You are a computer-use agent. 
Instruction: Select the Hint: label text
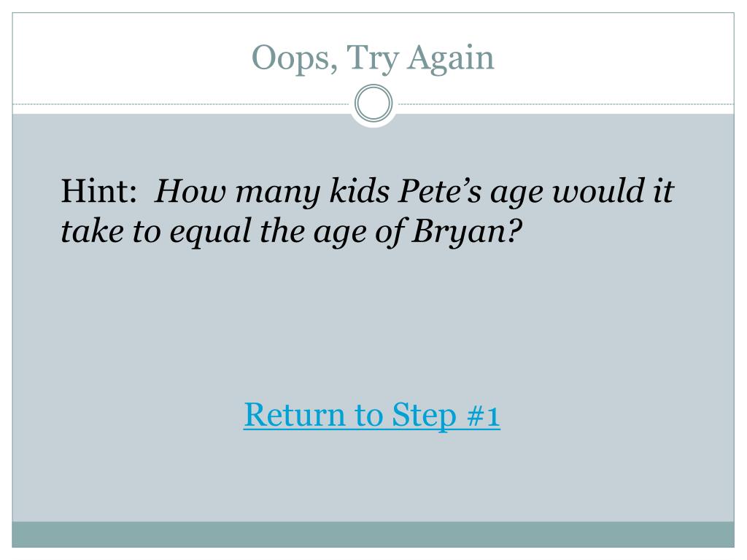point(99,191)
